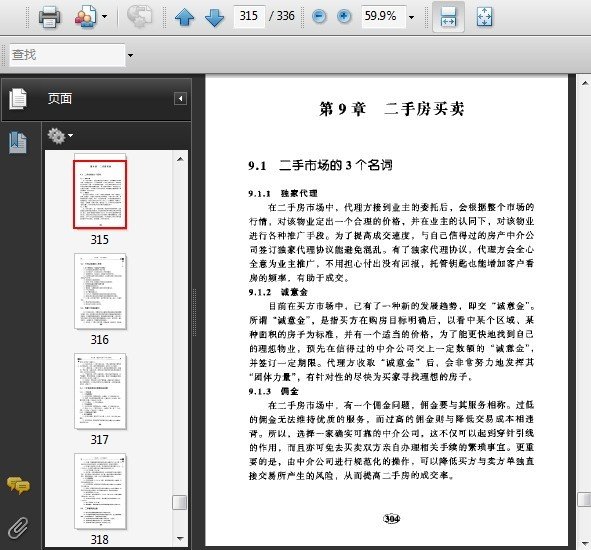
Task: Go to next page with down arrow
Action: 214,17
